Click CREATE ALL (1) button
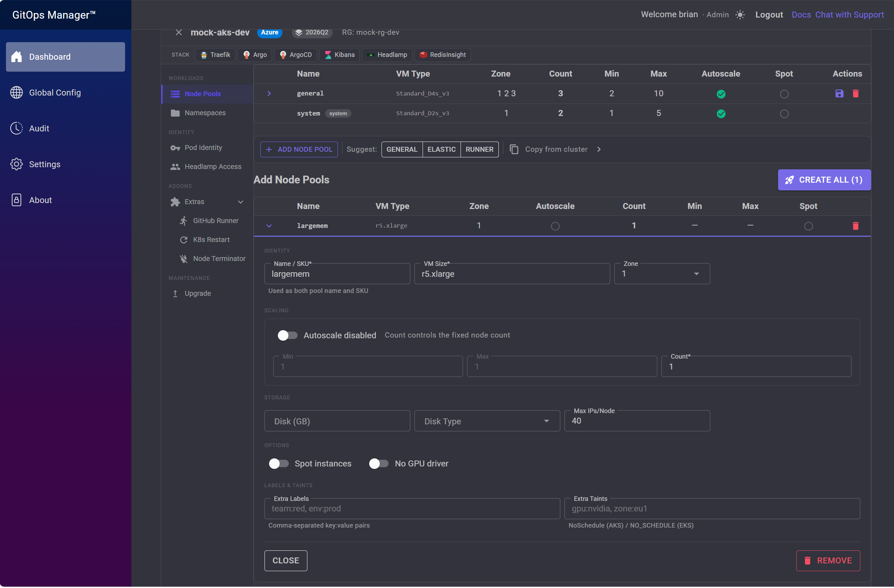The width and height of the screenshot is (894, 588). (824, 180)
